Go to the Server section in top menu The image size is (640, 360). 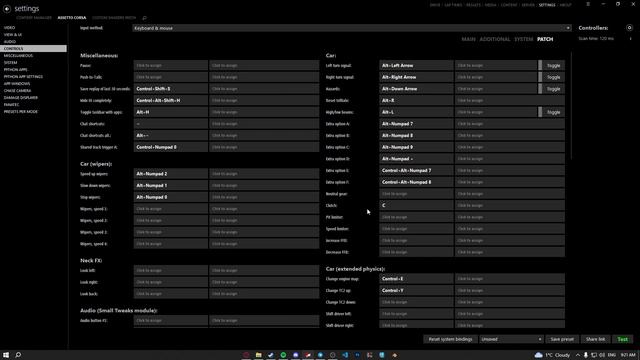coord(528,5)
